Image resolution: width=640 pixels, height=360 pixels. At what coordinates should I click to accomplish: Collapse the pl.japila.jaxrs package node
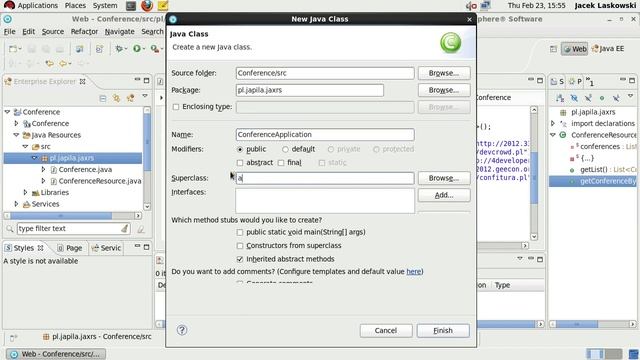click(x=35, y=158)
